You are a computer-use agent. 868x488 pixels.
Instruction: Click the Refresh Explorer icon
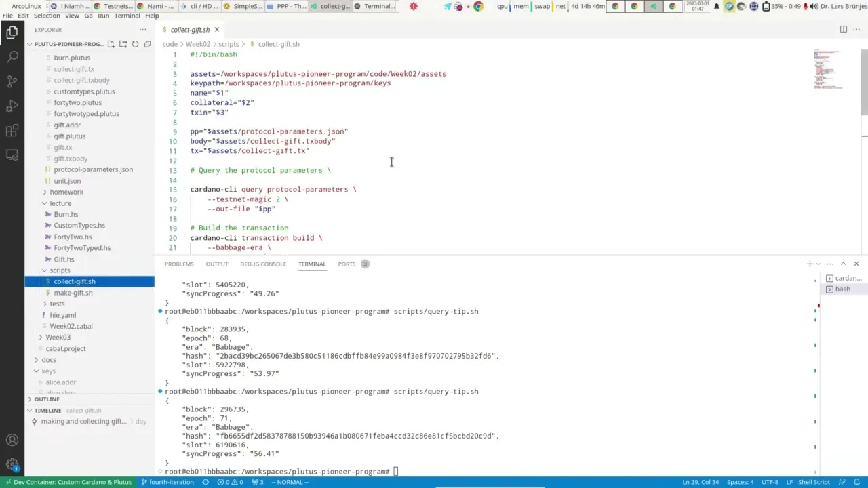coord(136,43)
